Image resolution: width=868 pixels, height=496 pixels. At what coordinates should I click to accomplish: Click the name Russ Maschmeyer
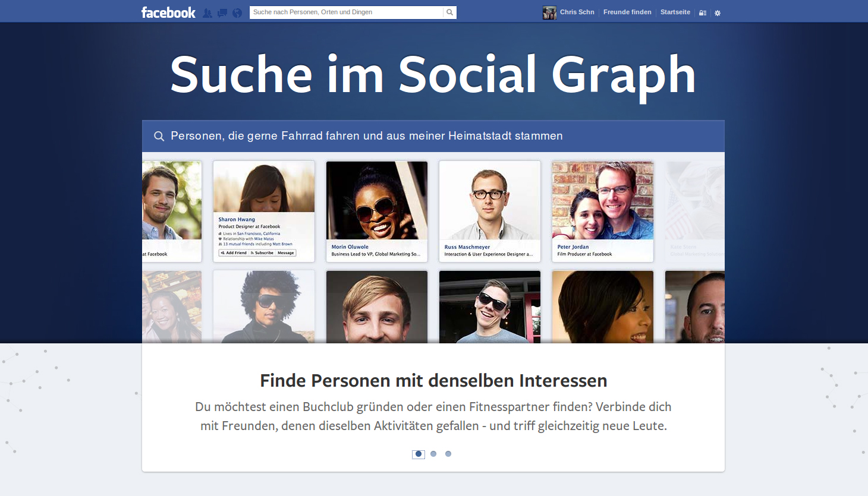pos(467,247)
